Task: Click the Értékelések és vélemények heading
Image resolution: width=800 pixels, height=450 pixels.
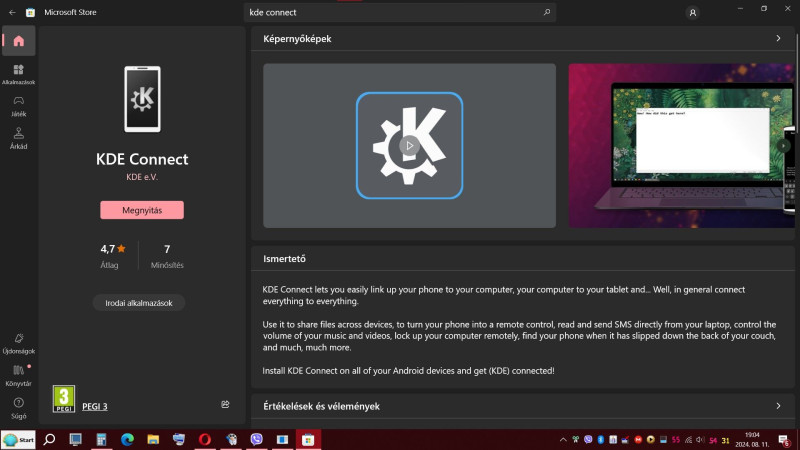Action: pyautogui.click(x=321, y=406)
